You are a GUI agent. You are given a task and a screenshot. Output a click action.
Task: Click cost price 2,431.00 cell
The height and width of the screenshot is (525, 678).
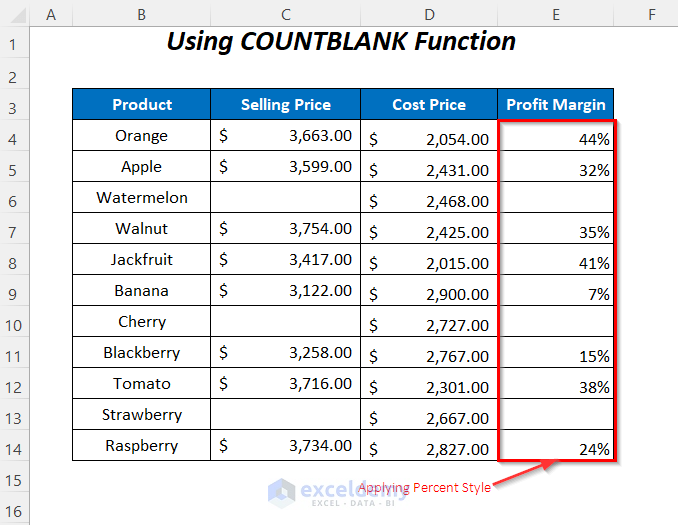click(x=429, y=166)
